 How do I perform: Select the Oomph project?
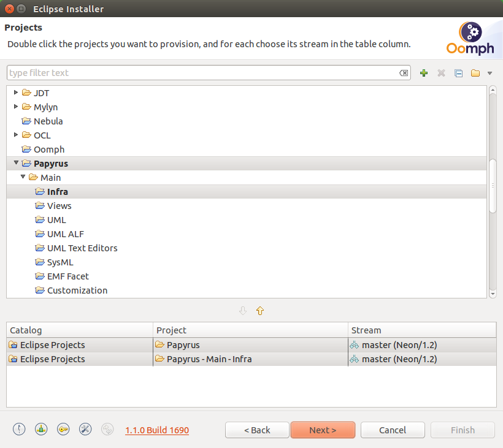point(49,150)
